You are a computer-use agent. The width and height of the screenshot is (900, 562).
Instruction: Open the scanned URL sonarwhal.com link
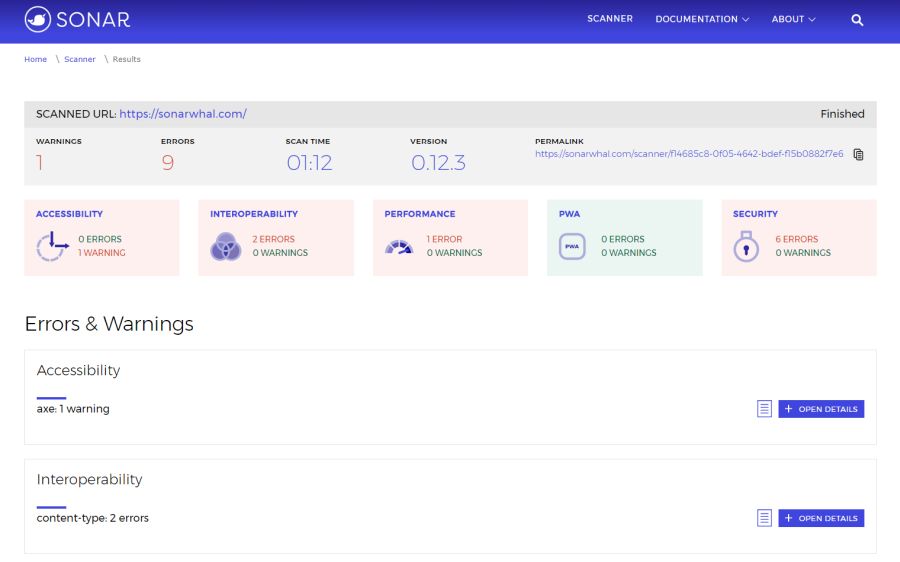[x=183, y=114]
